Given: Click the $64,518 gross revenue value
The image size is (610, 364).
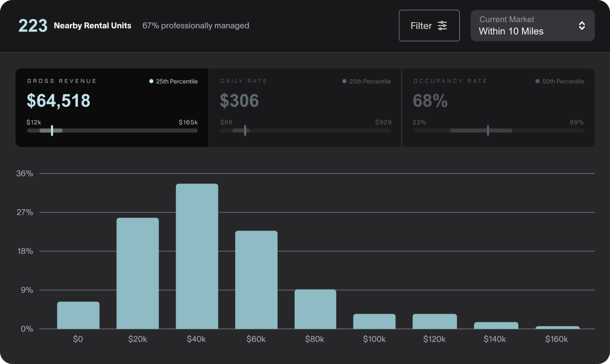Looking at the screenshot, I should pos(58,101).
